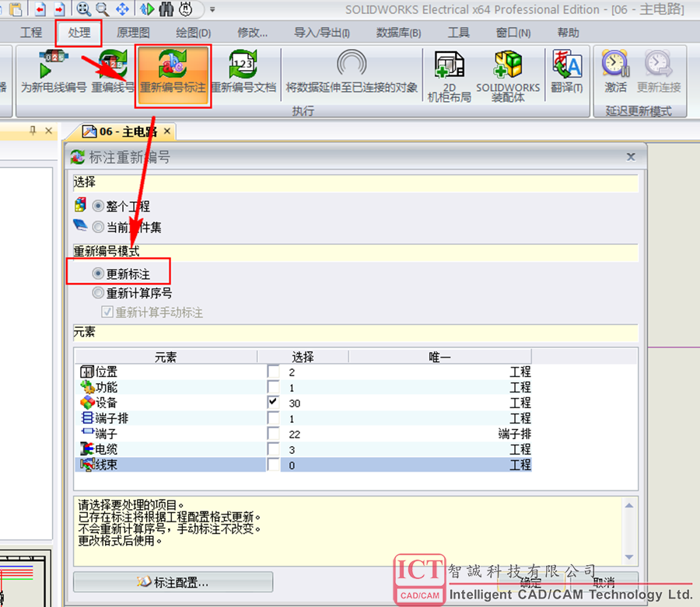Click the zoom window magnifier icon
700x607 pixels.
(x=102, y=9)
